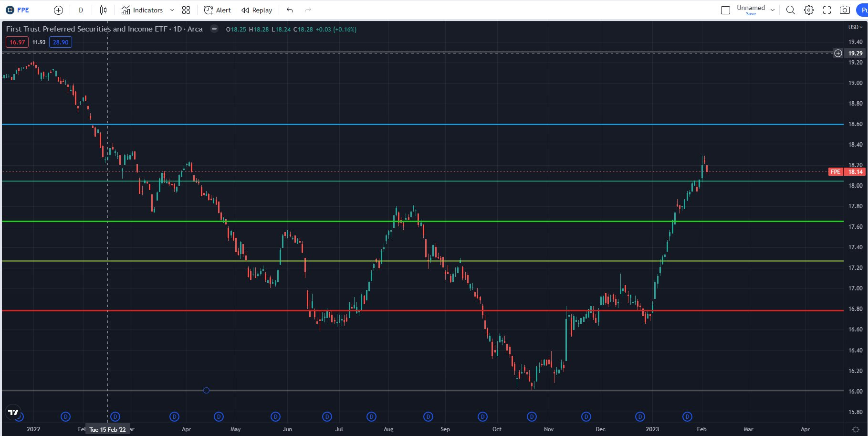Open the FPE symbol search
The height and width of the screenshot is (436, 868).
[x=18, y=10]
